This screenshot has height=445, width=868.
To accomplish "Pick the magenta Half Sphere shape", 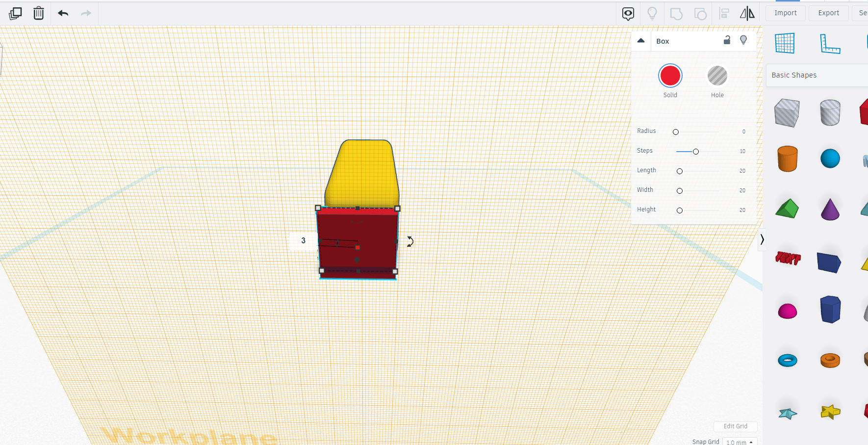I will (x=788, y=311).
